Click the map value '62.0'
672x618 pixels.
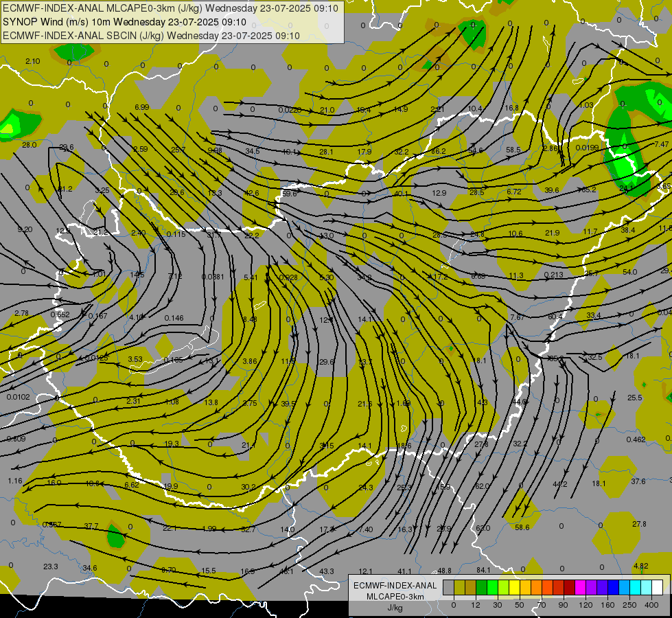[x=482, y=486]
